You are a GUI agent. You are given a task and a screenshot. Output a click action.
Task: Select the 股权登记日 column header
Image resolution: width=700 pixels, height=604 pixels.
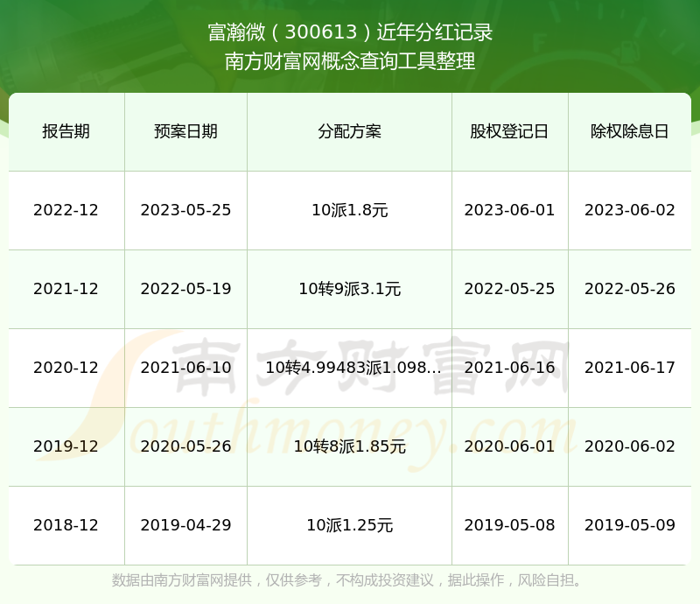click(509, 131)
